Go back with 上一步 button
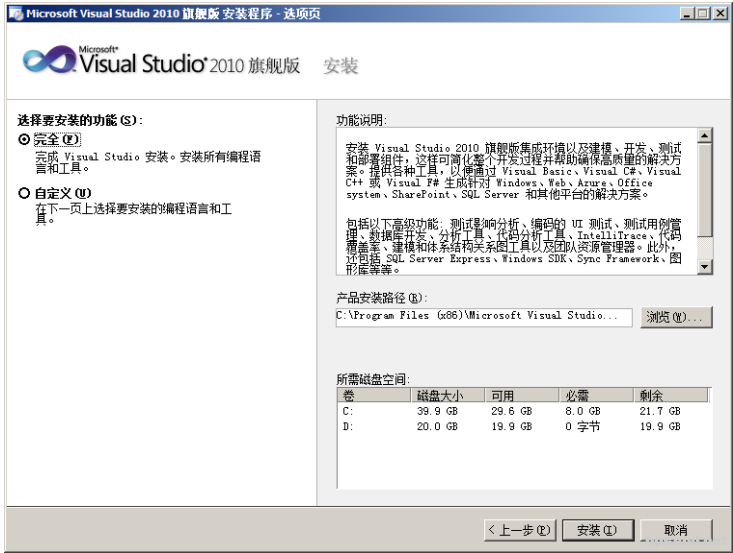The width and height of the screenshot is (733, 553). click(x=520, y=530)
